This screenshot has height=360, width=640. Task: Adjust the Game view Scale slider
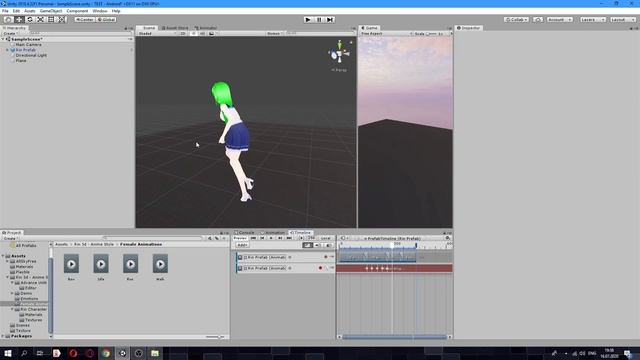pos(432,33)
